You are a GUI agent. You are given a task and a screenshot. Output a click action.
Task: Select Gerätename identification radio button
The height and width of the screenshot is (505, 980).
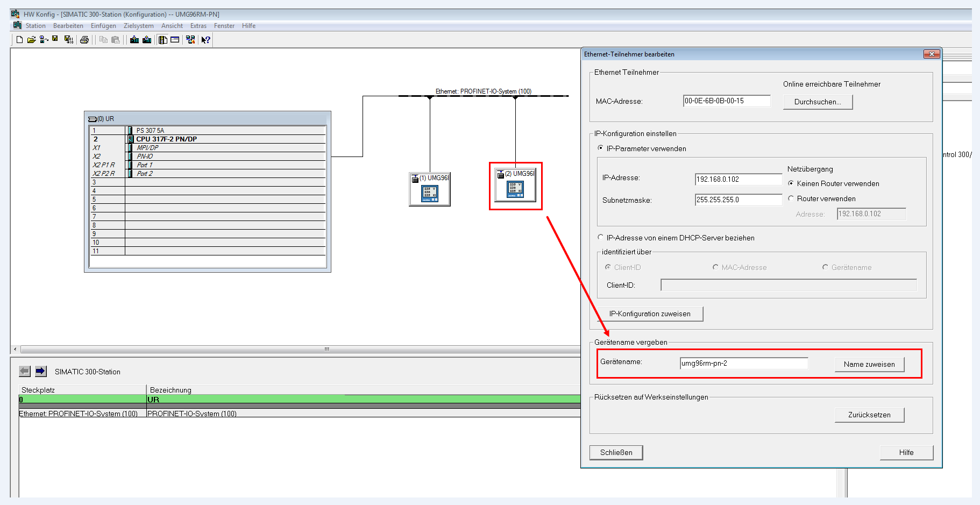[825, 267]
